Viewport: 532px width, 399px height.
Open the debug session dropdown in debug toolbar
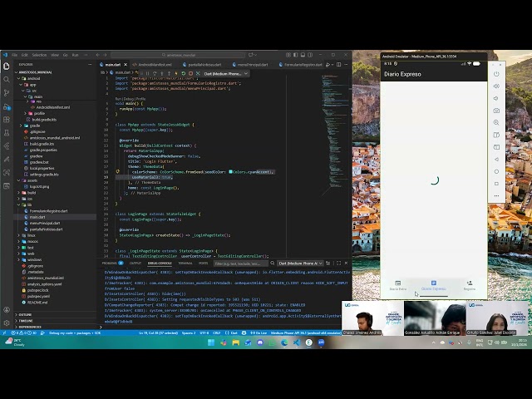pyautogui.click(x=226, y=73)
